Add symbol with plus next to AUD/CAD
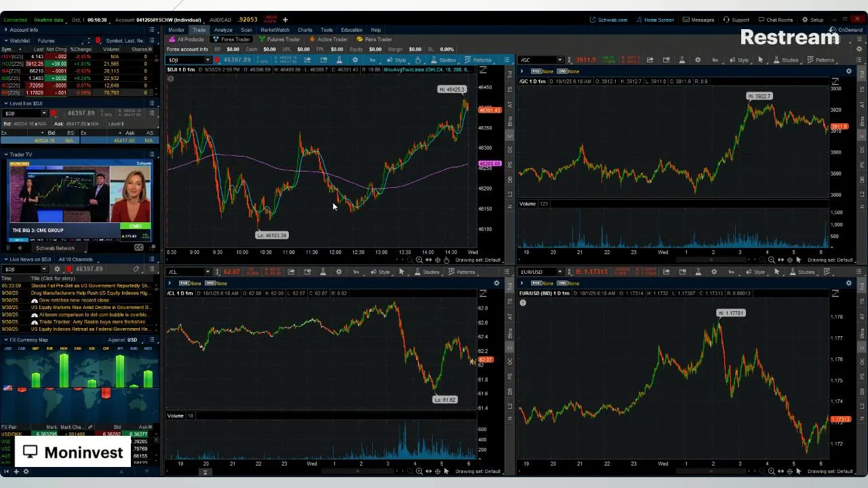Image resolution: width=868 pixels, height=488 pixels. [285, 20]
